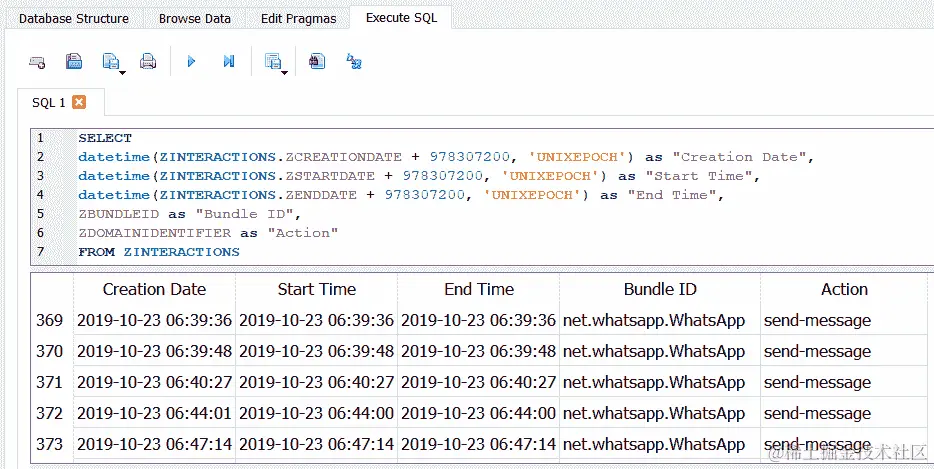Screen dimensions: 934x469
Task: Click the Creation Date column header
Action: [x=154, y=290]
